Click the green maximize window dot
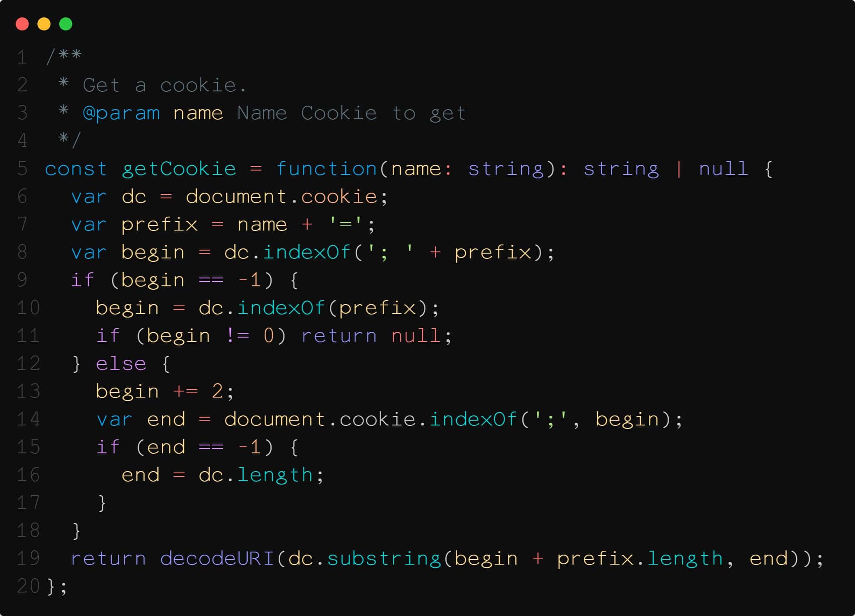The width and height of the screenshot is (855, 616). pyautogui.click(x=66, y=24)
